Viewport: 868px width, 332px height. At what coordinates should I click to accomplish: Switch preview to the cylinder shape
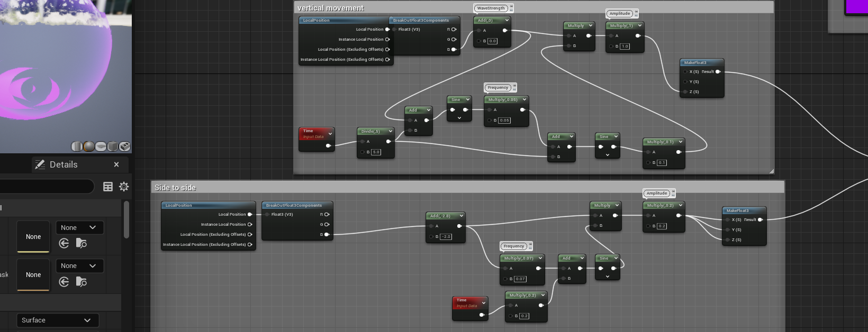77,146
